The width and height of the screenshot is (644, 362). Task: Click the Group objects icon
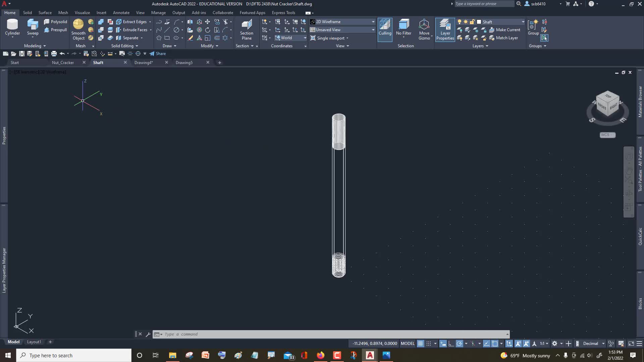click(x=533, y=27)
